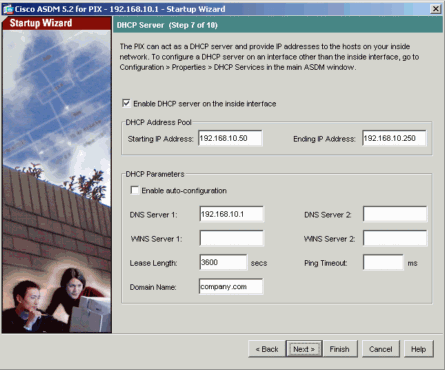The width and height of the screenshot is (445, 370).
Task: Select the WINS Server 2 field
Action: point(395,238)
